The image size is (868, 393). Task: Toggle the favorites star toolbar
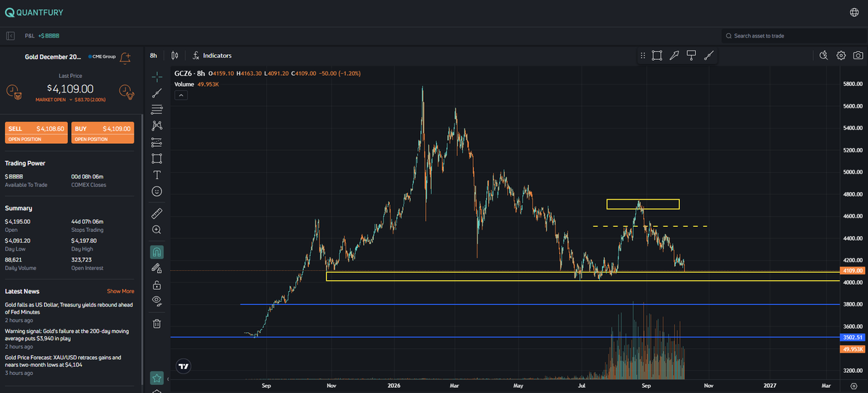(157, 378)
